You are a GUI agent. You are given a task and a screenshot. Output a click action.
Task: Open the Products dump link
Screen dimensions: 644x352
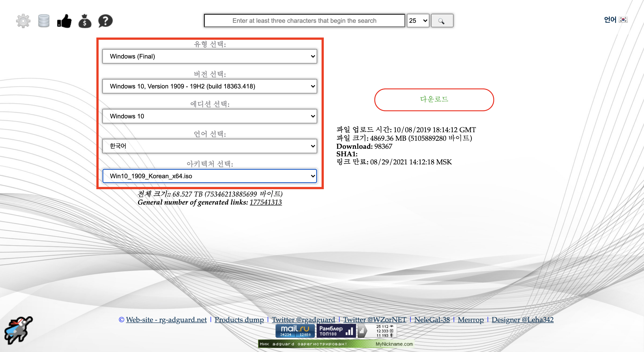click(239, 320)
